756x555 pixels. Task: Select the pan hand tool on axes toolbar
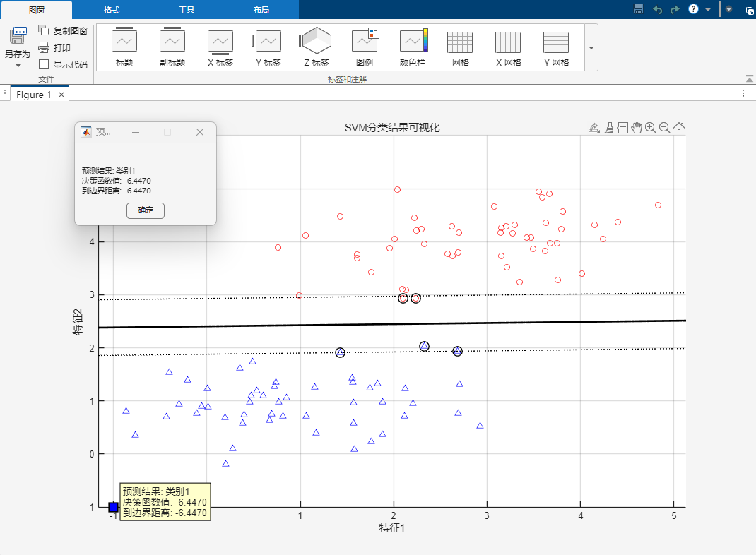click(x=637, y=128)
